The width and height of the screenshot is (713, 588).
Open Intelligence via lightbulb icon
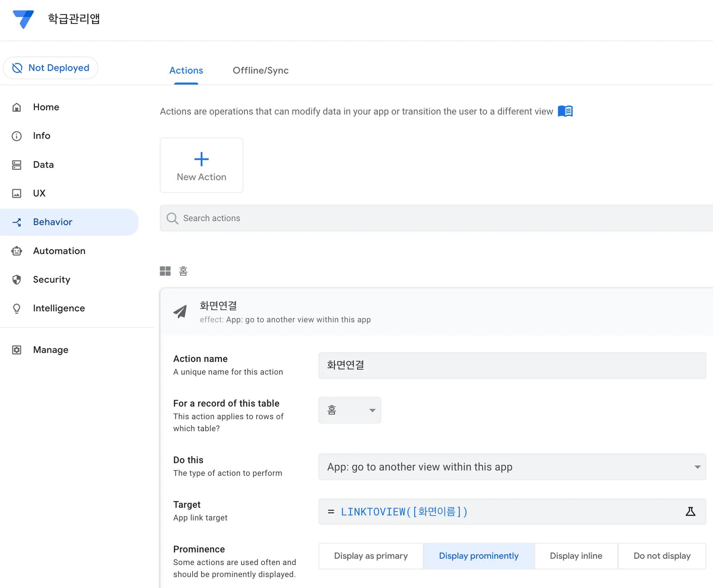point(17,308)
